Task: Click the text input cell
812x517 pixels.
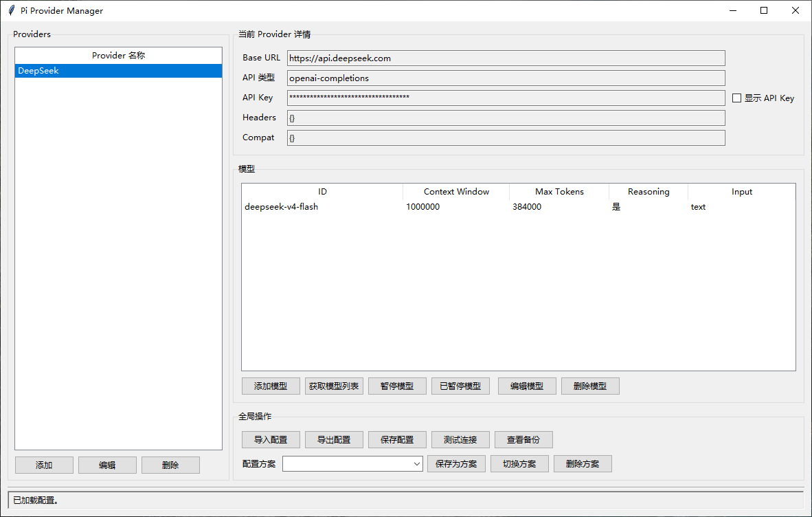Action: click(x=698, y=207)
